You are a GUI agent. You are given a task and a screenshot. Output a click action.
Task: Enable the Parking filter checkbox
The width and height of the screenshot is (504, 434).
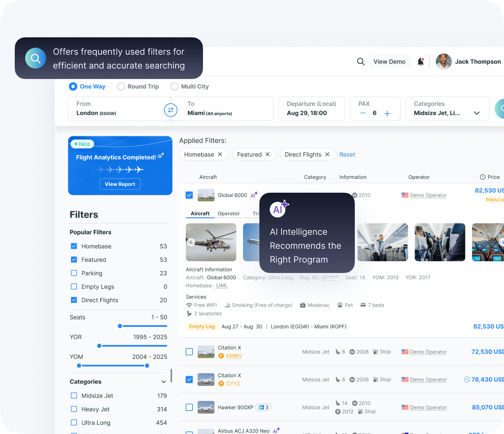74,273
